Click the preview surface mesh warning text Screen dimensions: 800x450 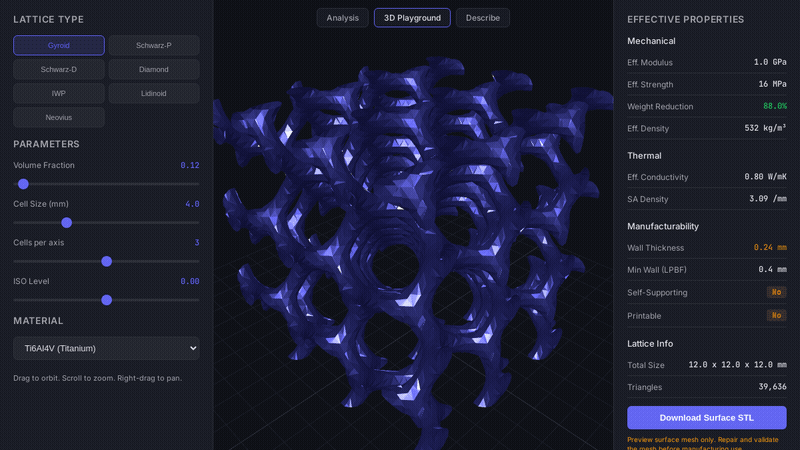pyautogui.click(x=703, y=443)
